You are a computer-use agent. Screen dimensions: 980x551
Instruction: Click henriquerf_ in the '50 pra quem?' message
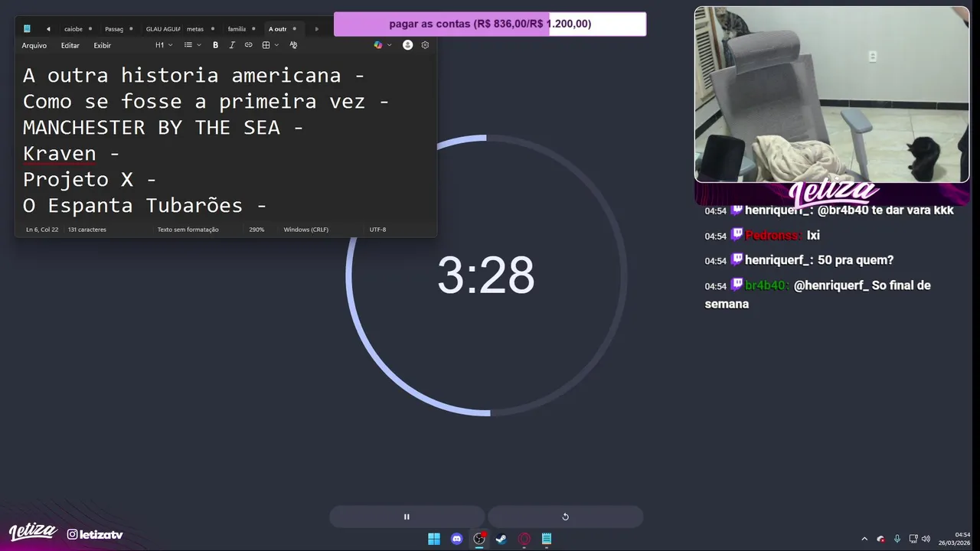779,260
